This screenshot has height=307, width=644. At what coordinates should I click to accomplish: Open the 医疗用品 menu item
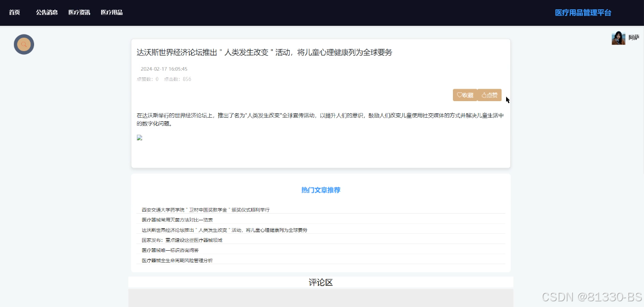pos(112,12)
